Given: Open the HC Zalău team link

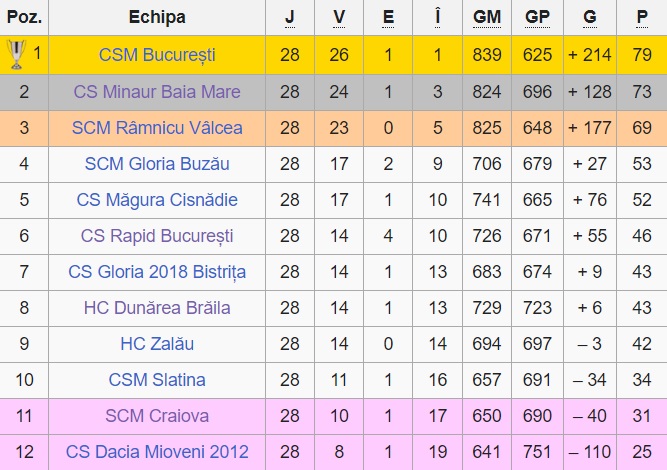Looking at the screenshot, I should [x=157, y=344].
